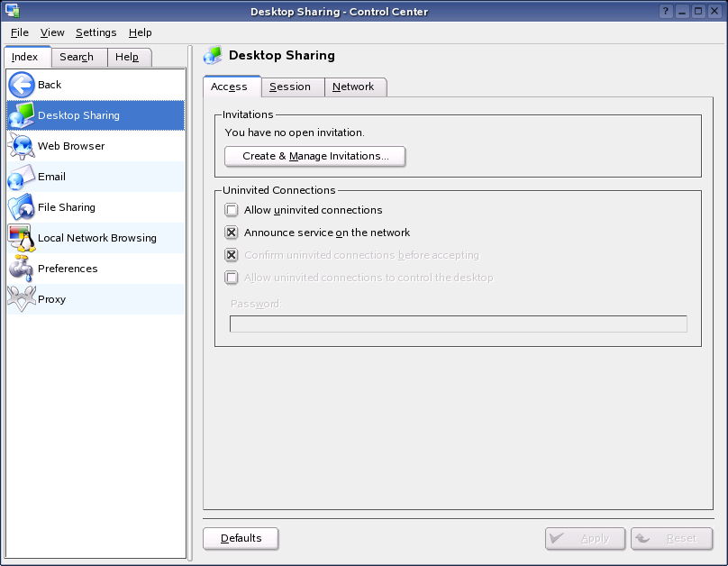Select the Desktop Sharing sidebar icon

[22, 115]
